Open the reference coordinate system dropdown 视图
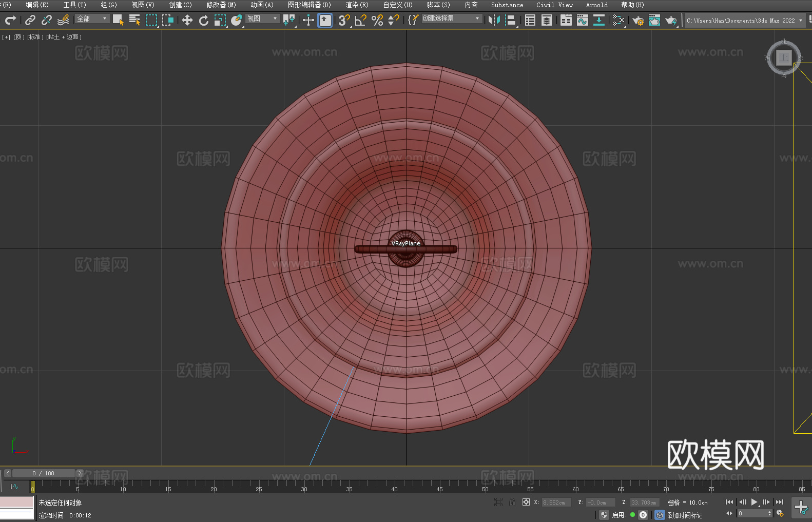Viewport: 812px width, 522px height. pos(262,18)
